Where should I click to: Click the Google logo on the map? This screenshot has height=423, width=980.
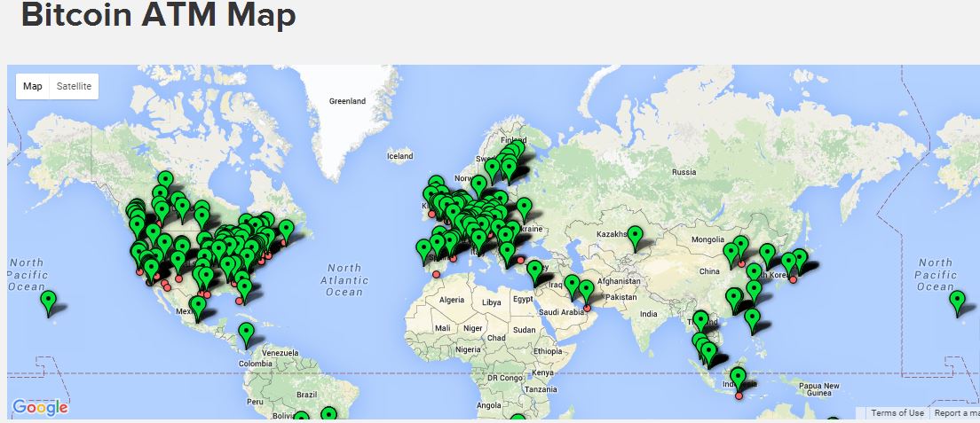40,408
